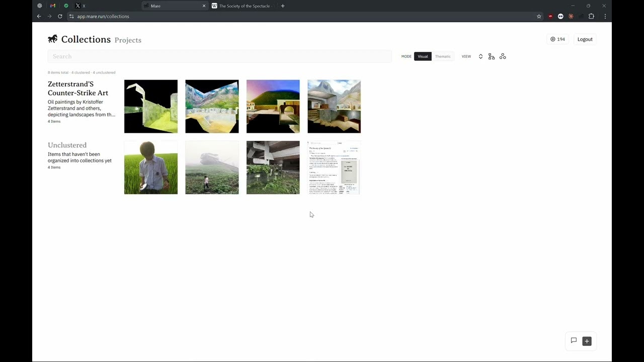
Task: Open the chat bubble in the bottom corner
Action: (x=574, y=341)
